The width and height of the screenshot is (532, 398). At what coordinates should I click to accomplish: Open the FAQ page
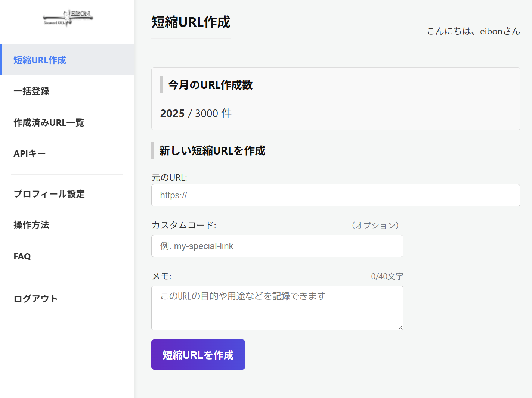click(22, 256)
